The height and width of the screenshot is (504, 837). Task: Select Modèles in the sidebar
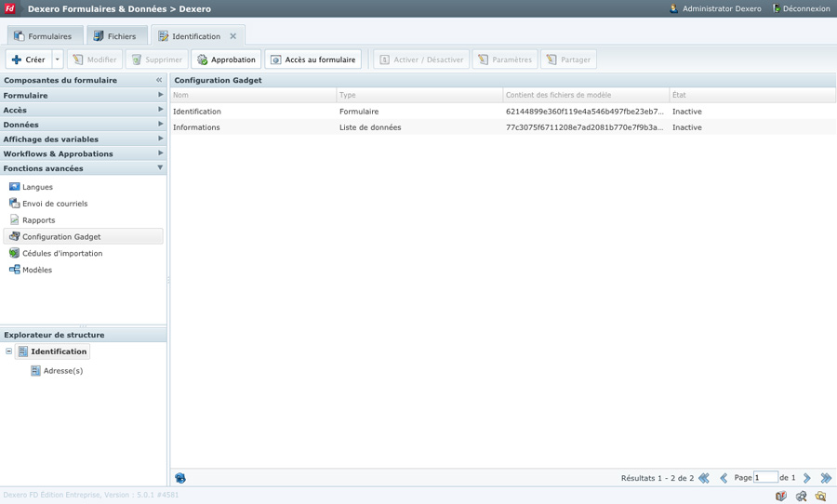[37, 270]
